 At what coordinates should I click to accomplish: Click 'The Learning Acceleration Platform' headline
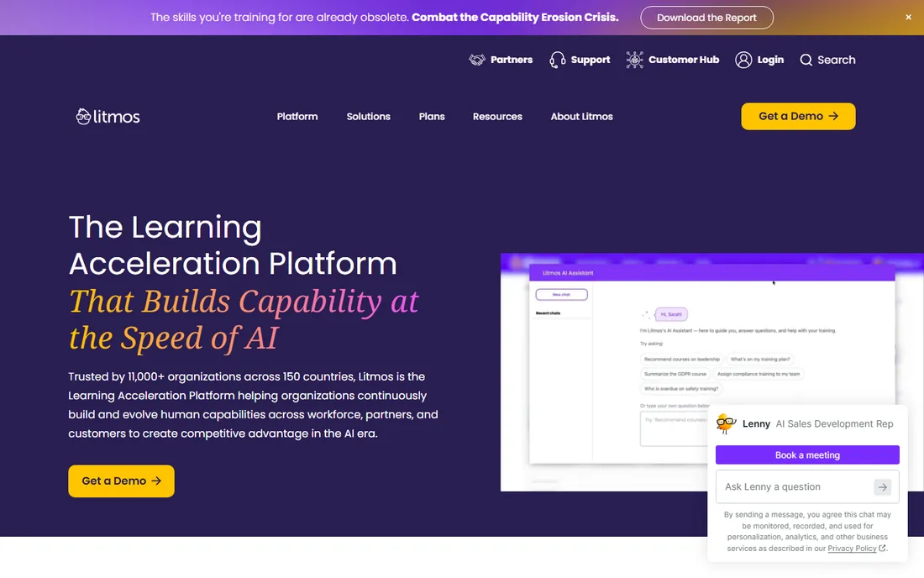point(233,245)
